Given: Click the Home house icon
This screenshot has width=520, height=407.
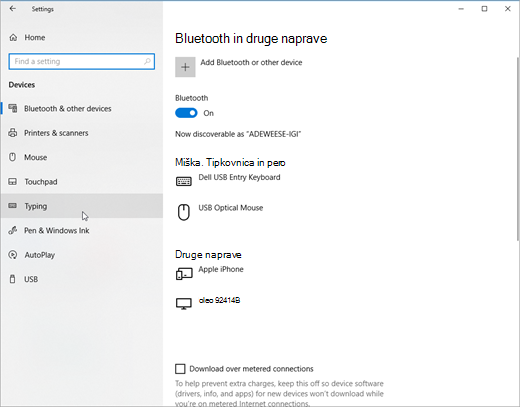Looking at the screenshot, I should pyautogui.click(x=13, y=37).
